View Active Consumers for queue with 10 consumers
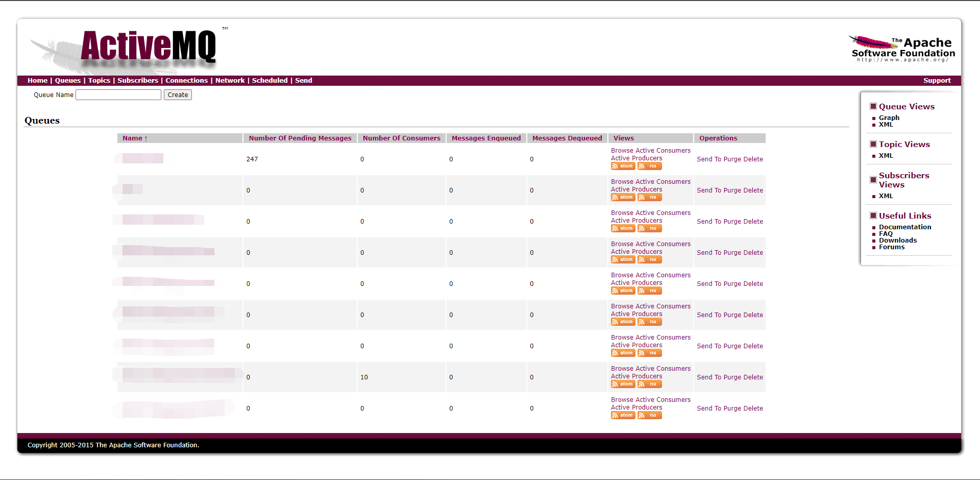 coord(663,369)
